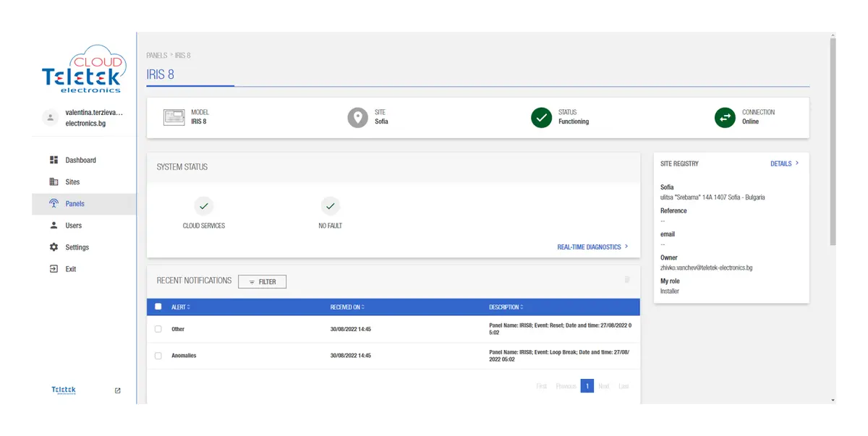This screenshot has height=436, width=868.
Task: Click the Dashboard grid icon
Action: [x=54, y=160]
